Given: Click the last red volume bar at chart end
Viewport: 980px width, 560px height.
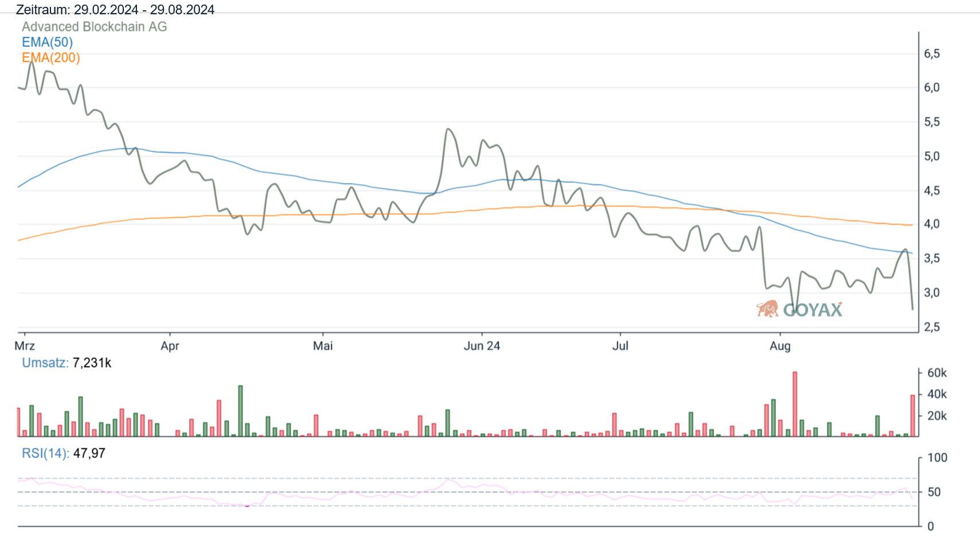Looking at the screenshot, I should [x=913, y=416].
